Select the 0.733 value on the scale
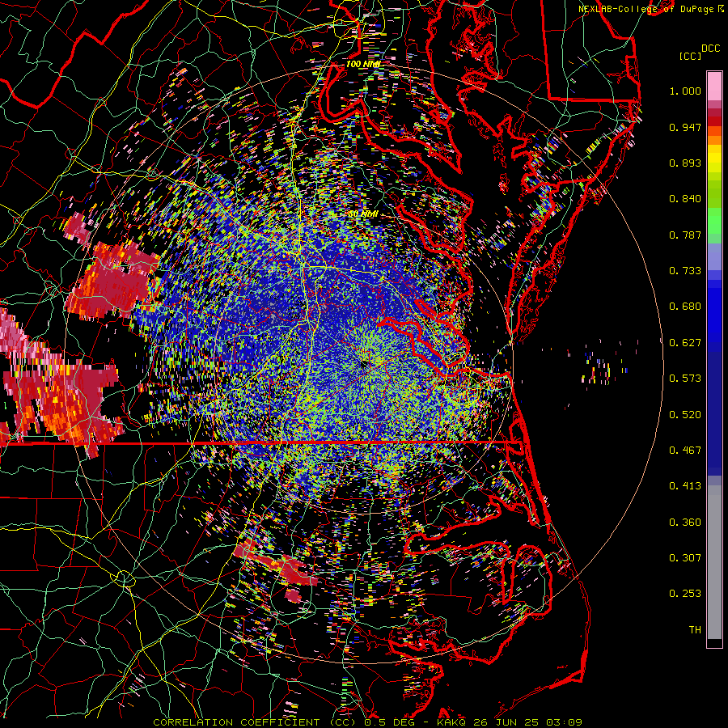 [685, 271]
